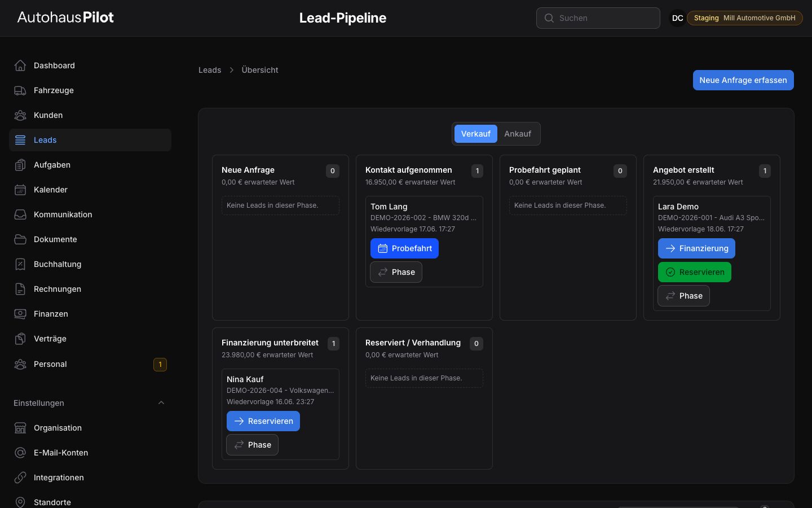Screen dimensions: 812x508
Task: Click count badge on Kontakt aufgenommen column
Action: pos(477,171)
